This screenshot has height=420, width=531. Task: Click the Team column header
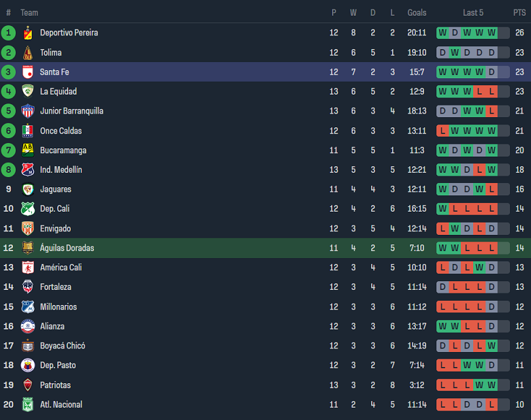pos(29,13)
